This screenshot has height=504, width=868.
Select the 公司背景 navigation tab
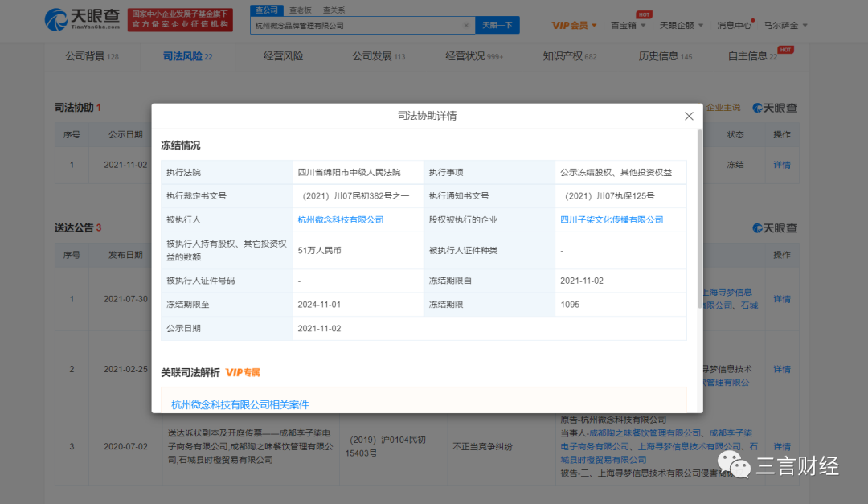[x=85, y=56]
